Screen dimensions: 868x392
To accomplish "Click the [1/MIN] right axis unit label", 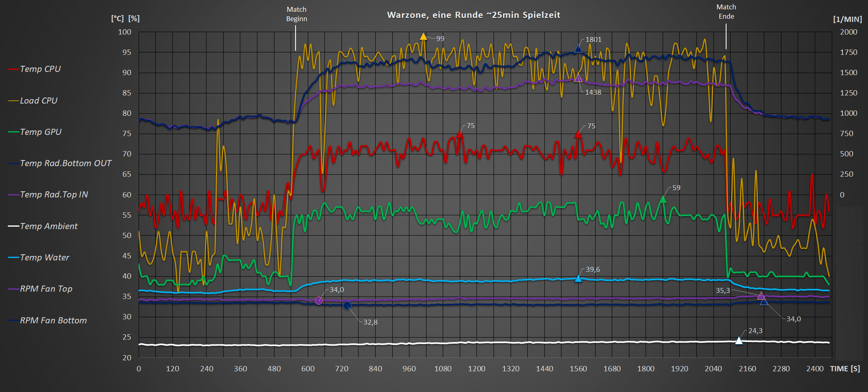I will point(847,19).
